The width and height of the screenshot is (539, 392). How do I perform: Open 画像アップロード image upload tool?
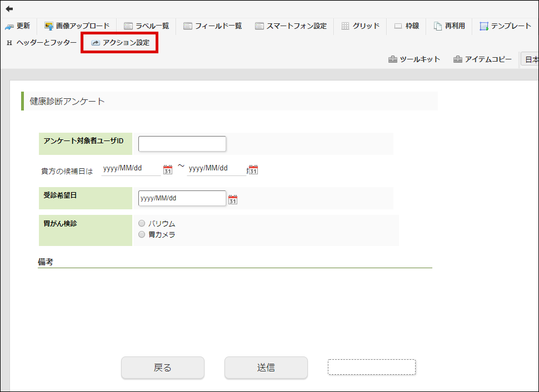(76, 26)
